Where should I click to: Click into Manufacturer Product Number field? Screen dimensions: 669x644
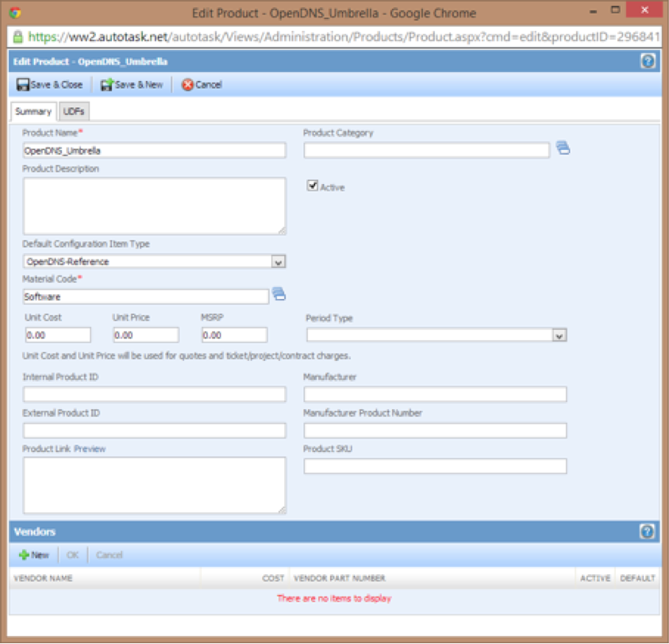[x=435, y=431]
